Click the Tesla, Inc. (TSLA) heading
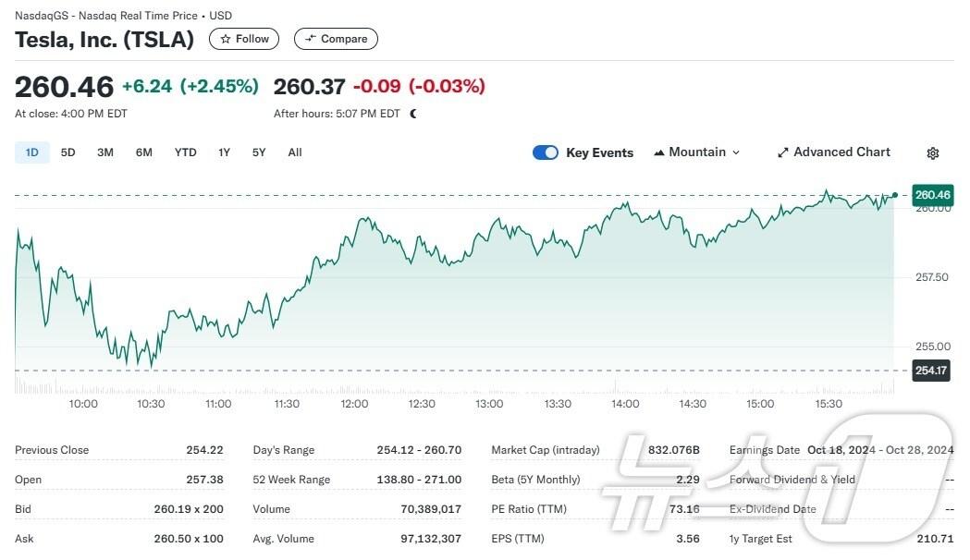Screen dimensions: 970x560 (104, 39)
